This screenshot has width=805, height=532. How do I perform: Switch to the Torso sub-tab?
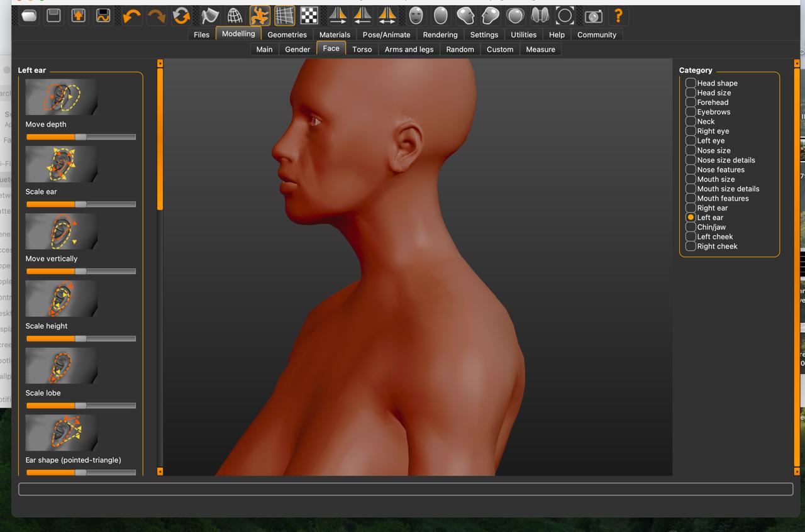[362, 49]
